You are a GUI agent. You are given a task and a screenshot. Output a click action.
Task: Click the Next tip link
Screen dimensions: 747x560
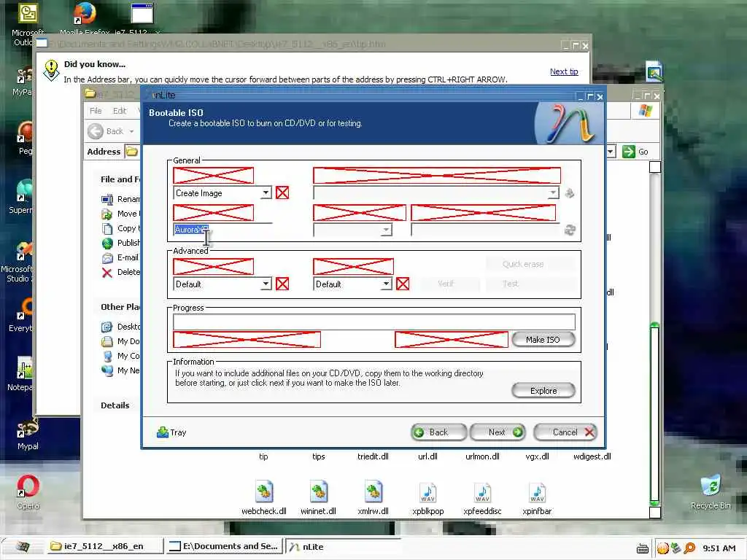point(564,71)
